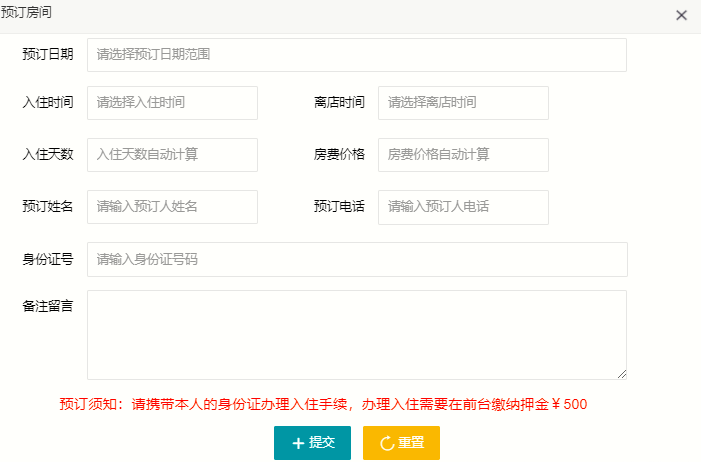This screenshot has height=462, width=701.
Task: Click the 预订电话 label
Action: click(x=339, y=206)
